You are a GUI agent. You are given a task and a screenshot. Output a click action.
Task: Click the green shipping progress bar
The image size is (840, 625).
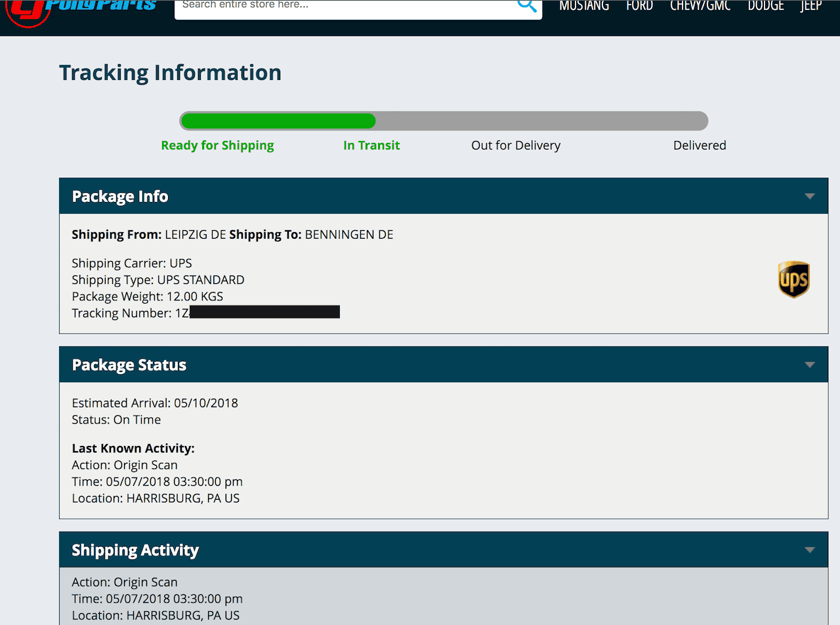coord(278,121)
